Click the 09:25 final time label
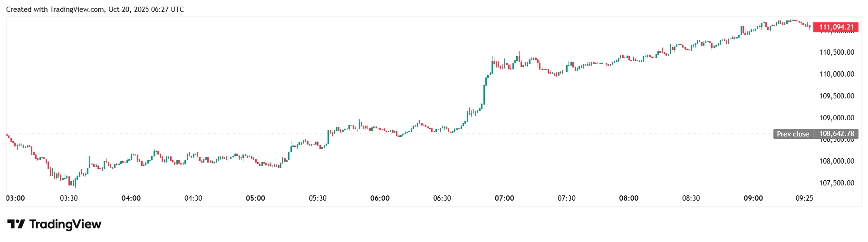The width and height of the screenshot is (868, 242). click(804, 198)
